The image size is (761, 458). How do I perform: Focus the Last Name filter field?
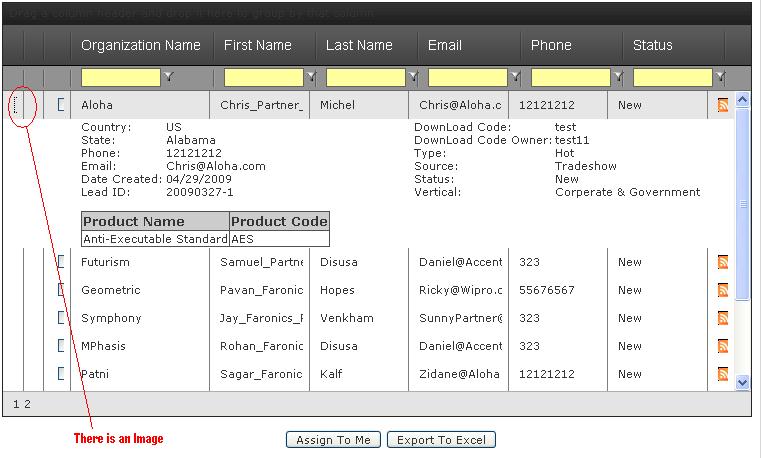point(365,78)
